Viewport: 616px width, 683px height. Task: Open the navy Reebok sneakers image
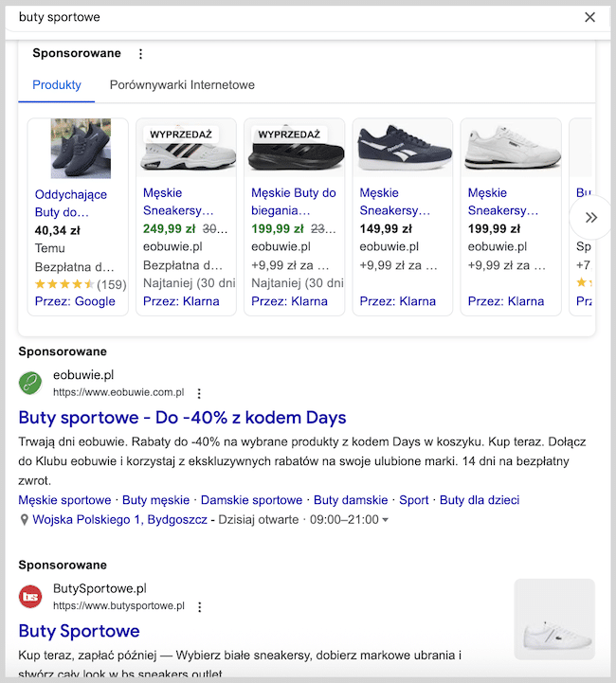(403, 148)
